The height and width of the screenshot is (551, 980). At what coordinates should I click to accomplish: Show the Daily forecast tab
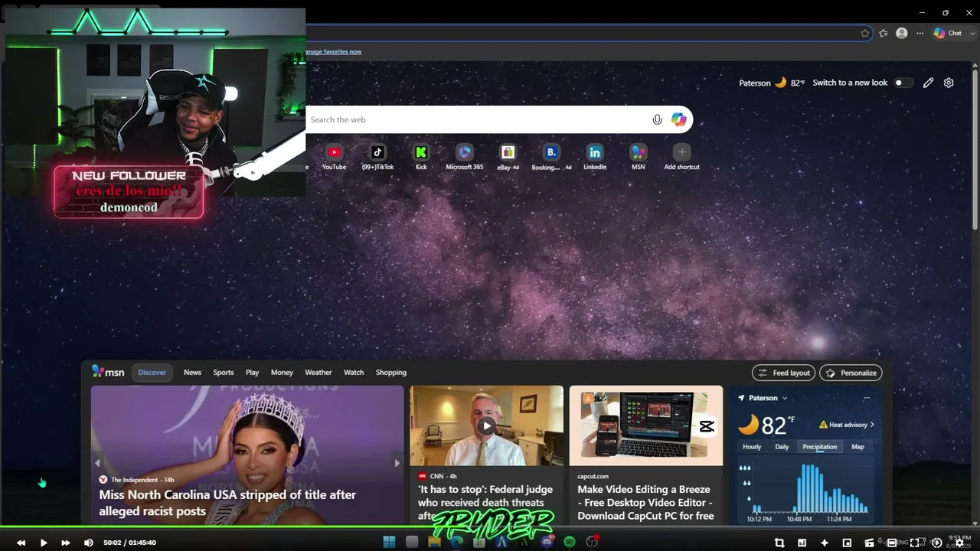coord(782,447)
